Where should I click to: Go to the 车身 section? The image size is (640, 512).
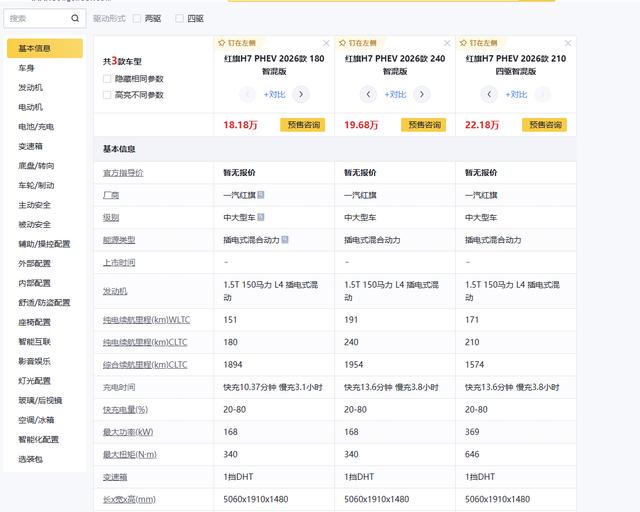click(x=26, y=68)
